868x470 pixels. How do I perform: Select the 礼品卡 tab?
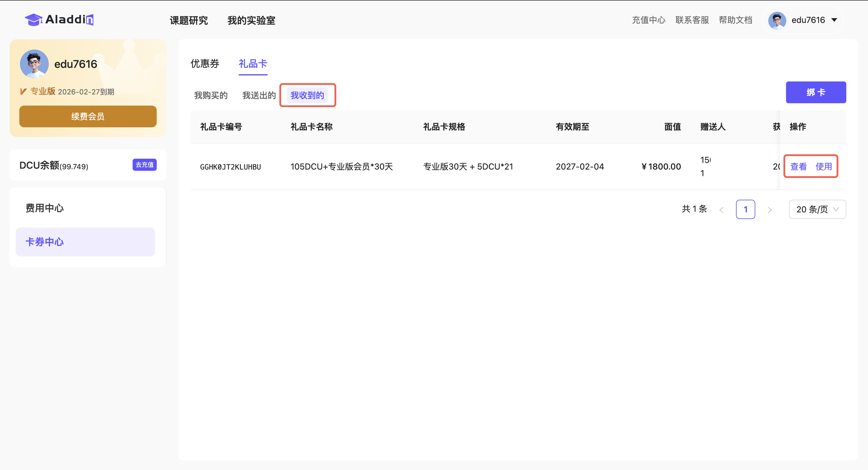[x=253, y=63]
